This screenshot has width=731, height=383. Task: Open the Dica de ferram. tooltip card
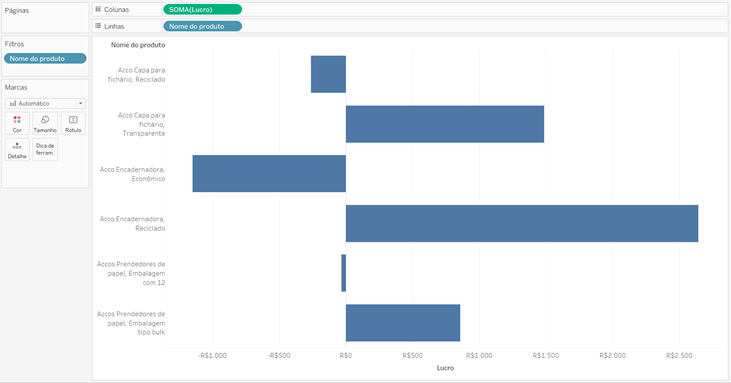click(45, 150)
